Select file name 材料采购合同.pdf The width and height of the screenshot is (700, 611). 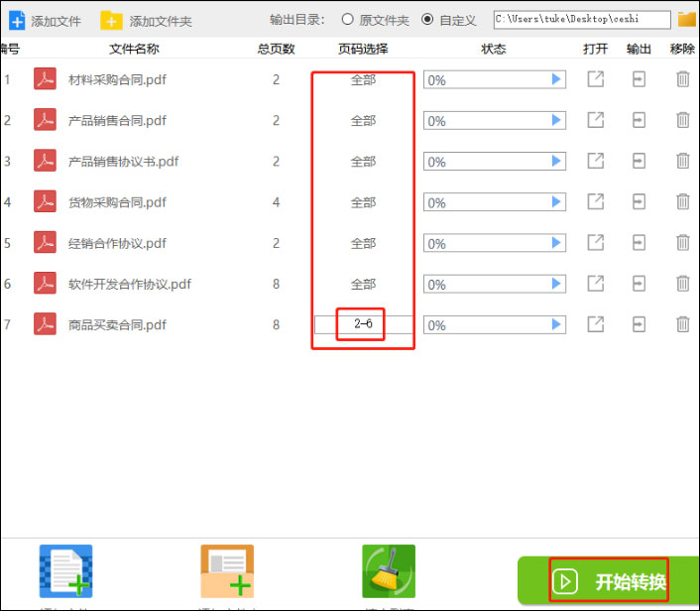[x=117, y=80]
